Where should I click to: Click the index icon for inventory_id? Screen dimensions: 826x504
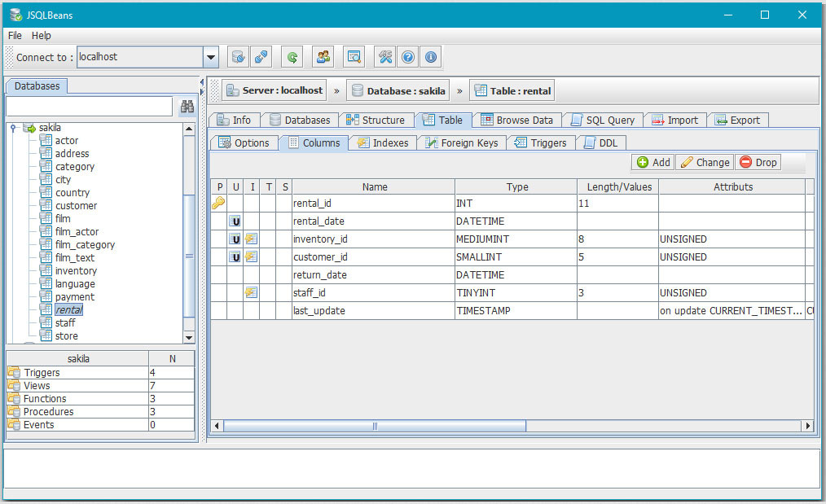tap(251, 239)
